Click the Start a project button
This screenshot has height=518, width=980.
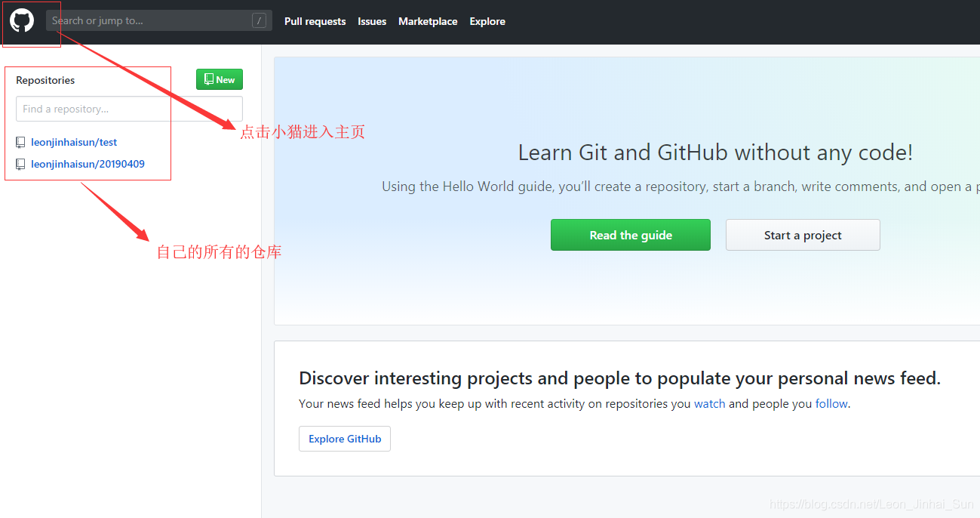(x=803, y=235)
